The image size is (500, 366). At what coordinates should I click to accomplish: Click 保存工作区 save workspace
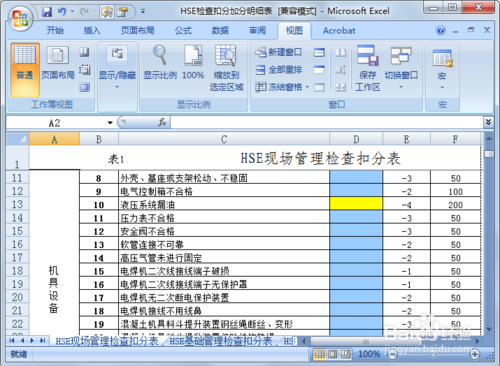pos(368,68)
